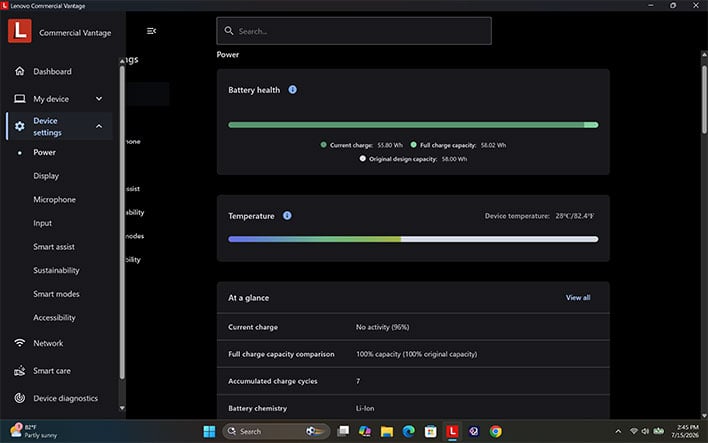Viewport: 708px width, 443px height.
Task: Open Dashboard in the sidebar
Action: [x=52, y=71]
